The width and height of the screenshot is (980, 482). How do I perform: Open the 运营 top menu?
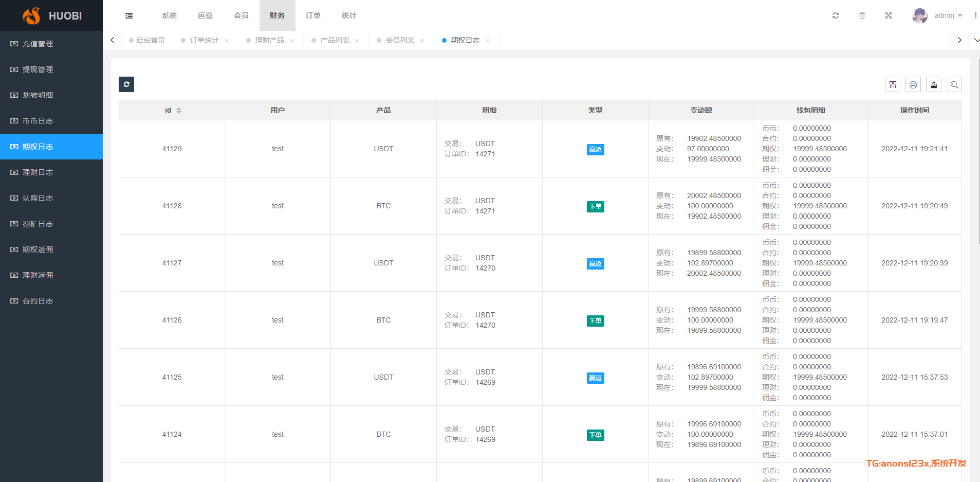tap(205, 15)
